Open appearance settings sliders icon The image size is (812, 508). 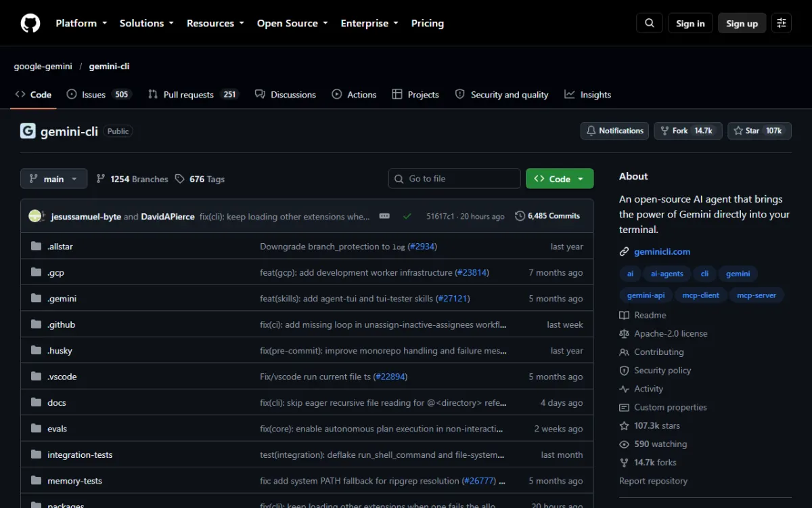[782, 23]
